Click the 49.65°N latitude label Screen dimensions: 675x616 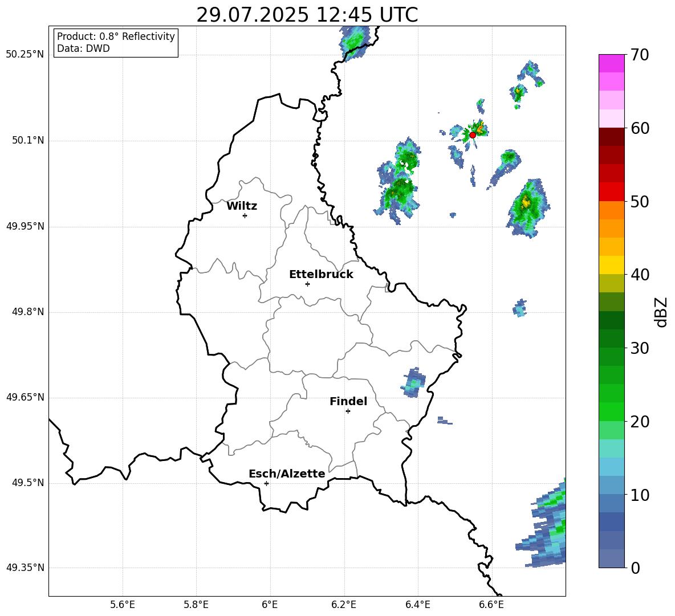pyautogui.click(x=25, y=397)
